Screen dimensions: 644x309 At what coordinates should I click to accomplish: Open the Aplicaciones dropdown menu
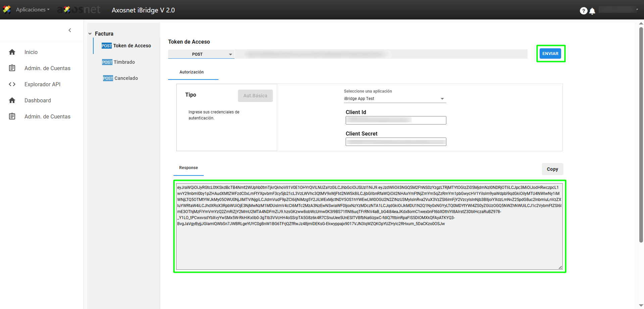pyautogui.click(x=33, y=10)
